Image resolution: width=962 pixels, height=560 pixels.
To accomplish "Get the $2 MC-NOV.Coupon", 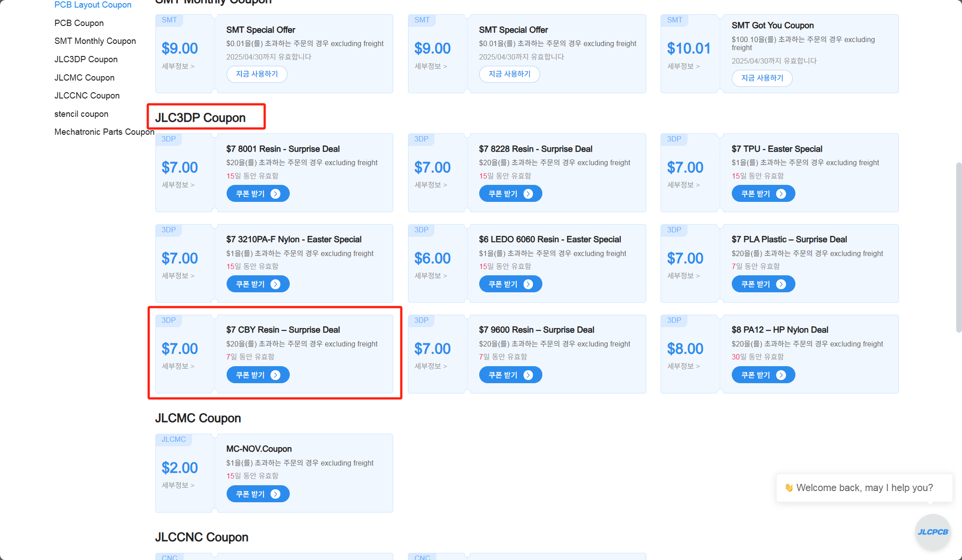I will (258, 494).
